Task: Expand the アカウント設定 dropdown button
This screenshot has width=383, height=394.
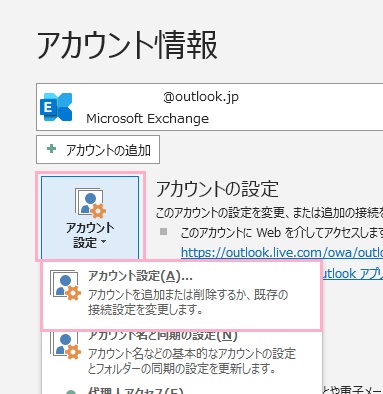Action: click(x=90, y=217)
